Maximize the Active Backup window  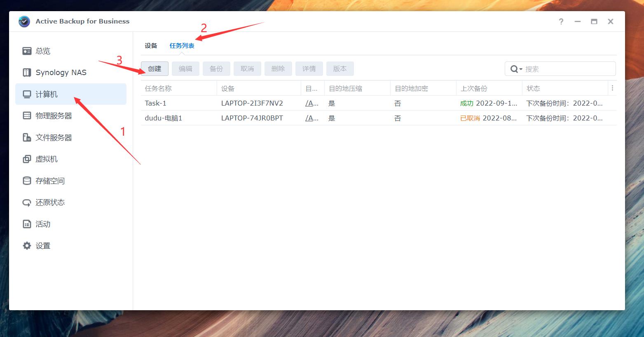click(x=594, y=21)
